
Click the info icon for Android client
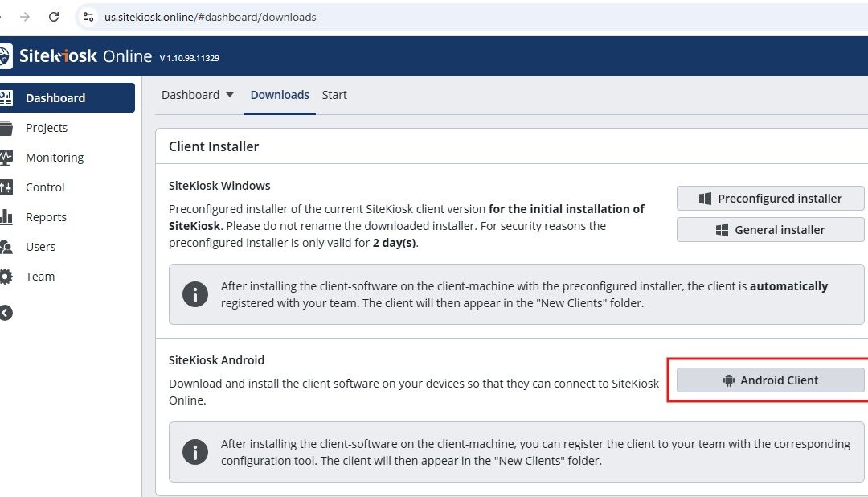coord(195,452)
